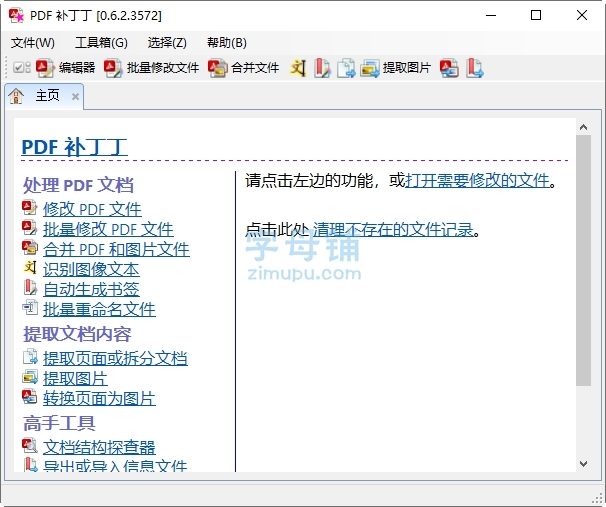
Task: Click icon beside 文档结构探查器
Action: [x=30, y=446]
